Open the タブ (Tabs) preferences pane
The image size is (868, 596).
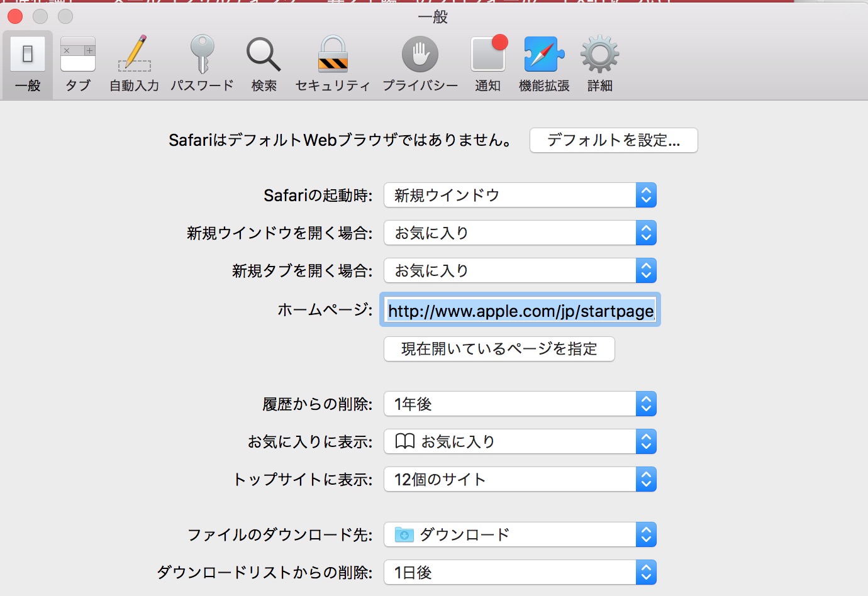pyautogui.click(x=78, y=64)
